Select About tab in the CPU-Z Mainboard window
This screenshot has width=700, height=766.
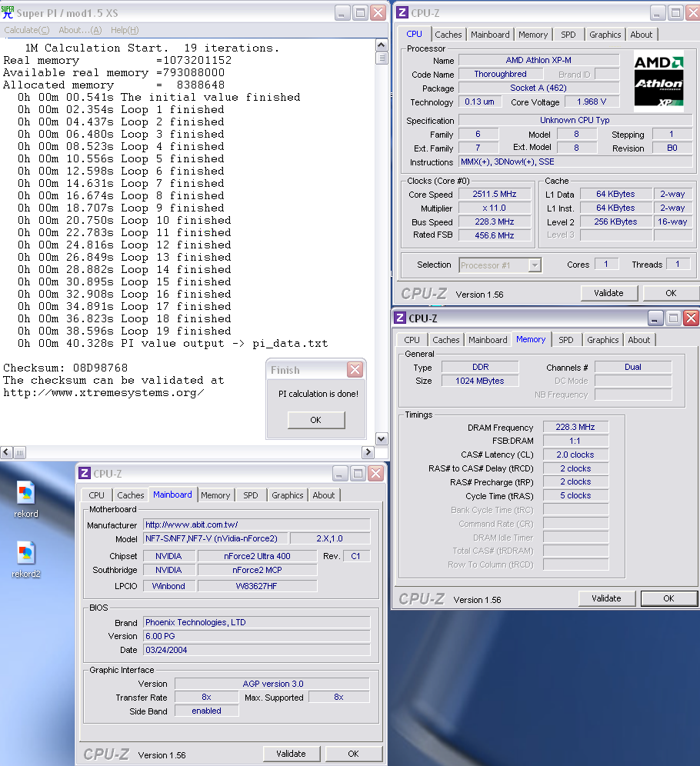(x=323, y=495)
